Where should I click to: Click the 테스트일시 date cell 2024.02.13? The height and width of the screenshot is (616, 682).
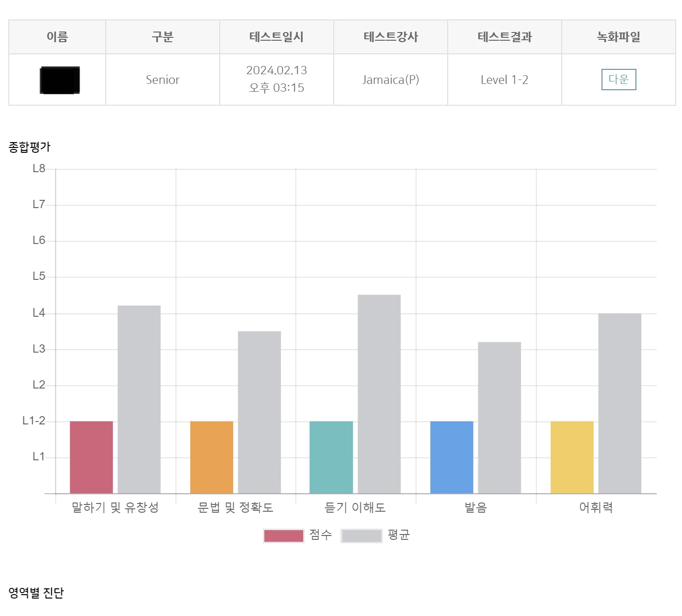click(x=276, y=79)
